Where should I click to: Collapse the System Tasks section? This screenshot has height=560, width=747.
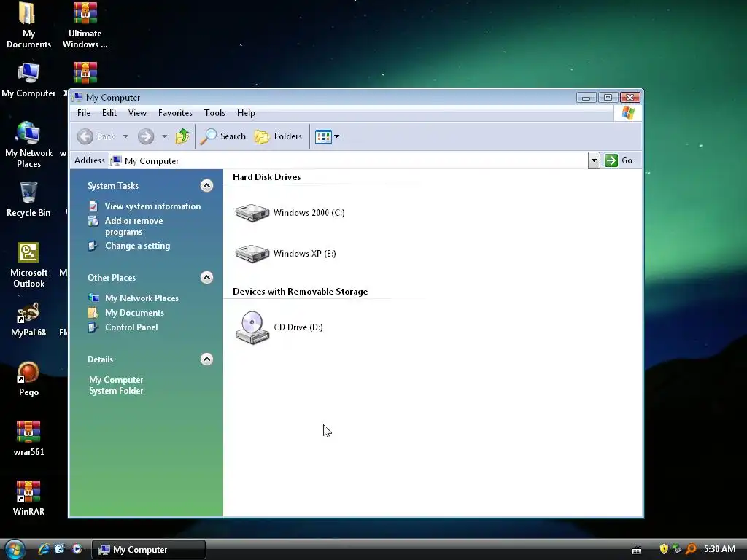click(x=206, y=186)
